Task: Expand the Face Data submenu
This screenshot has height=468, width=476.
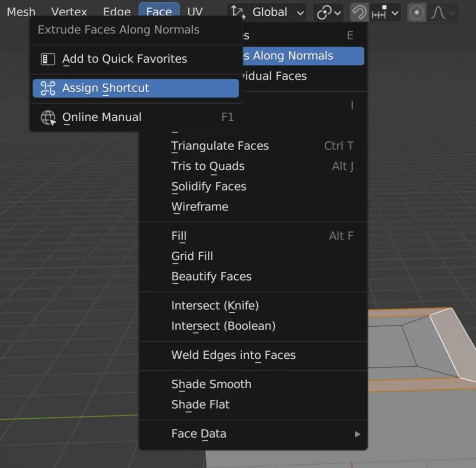Action: coord(253,434)
